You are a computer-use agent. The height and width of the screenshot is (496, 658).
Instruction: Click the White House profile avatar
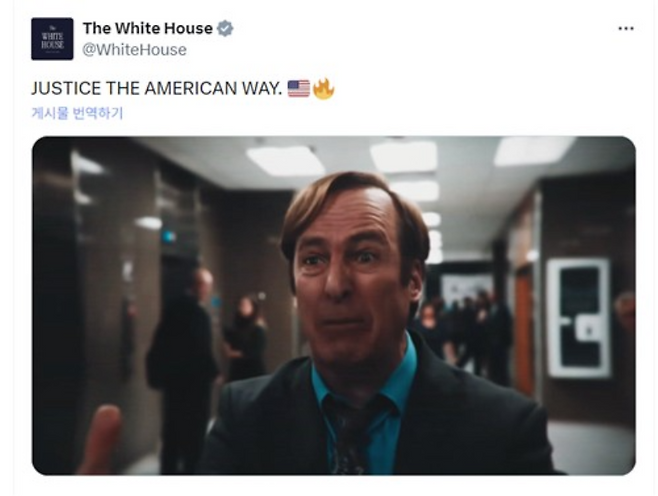52,39
